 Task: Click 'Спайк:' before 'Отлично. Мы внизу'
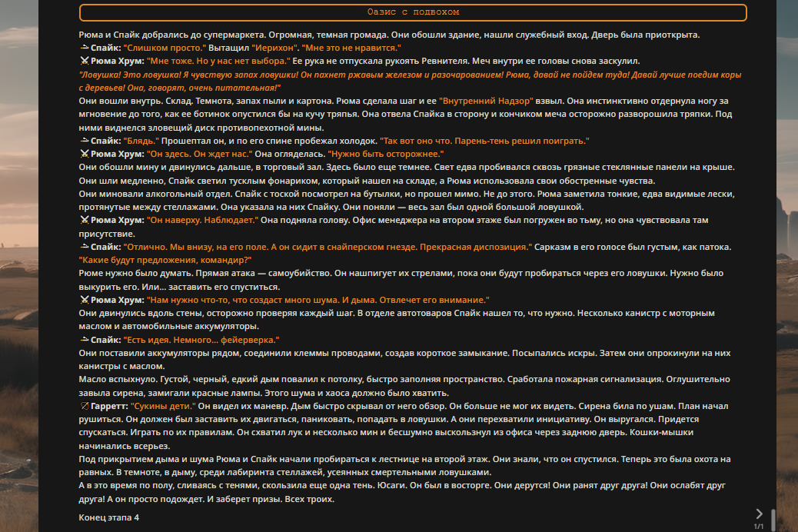[106, 247]
